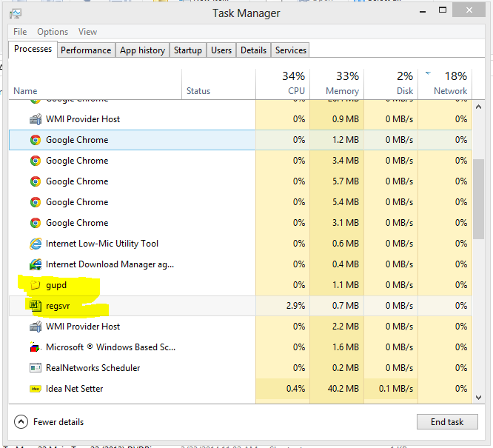Sort by the Status column header
This screenshot has height=448, width=493.
pos(219,84)
